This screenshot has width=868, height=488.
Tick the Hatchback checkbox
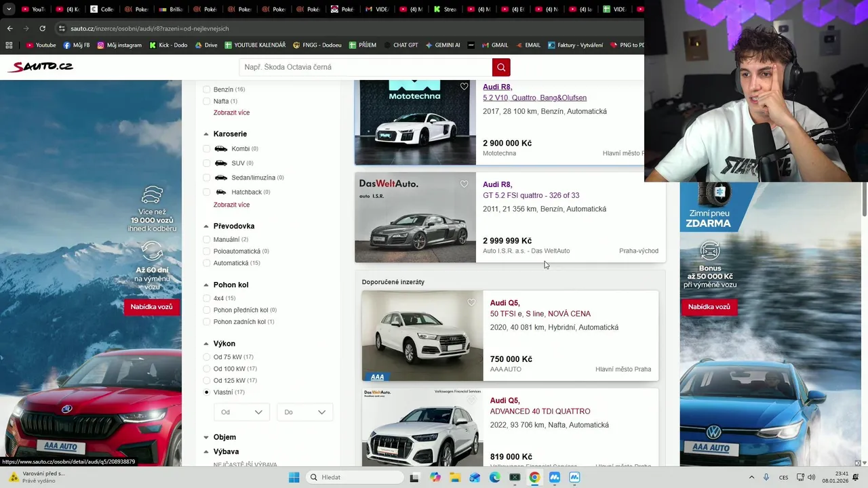click(x=207, y=192)
